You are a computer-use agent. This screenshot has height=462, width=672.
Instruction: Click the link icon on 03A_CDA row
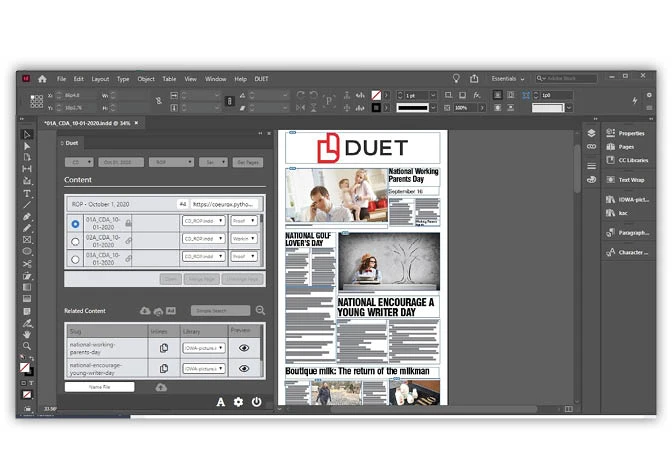pos(128,258)
